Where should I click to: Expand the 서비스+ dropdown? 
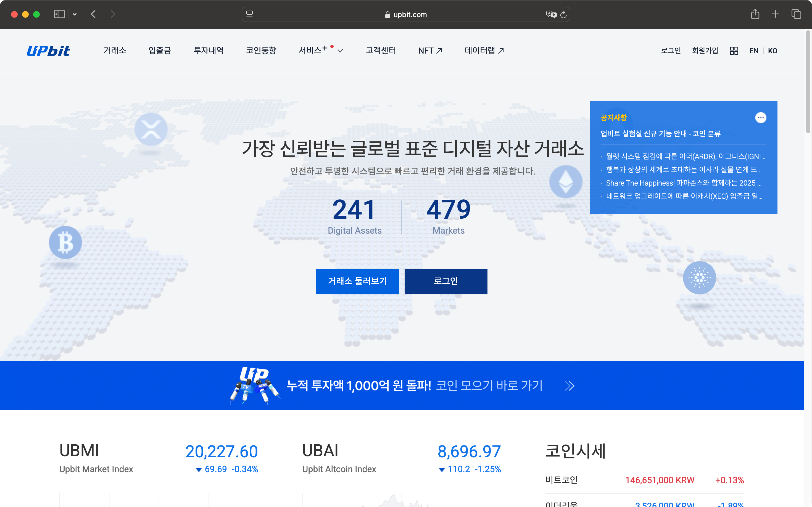coord(321,51)
